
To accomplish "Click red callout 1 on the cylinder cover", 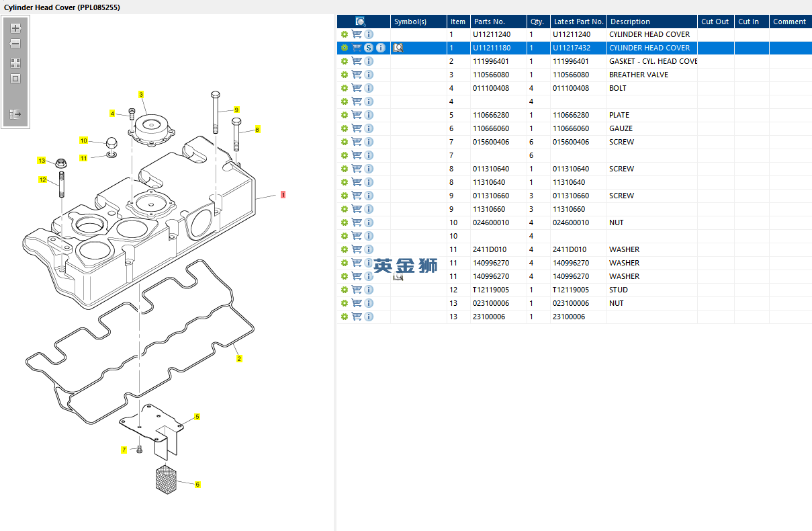I will click(x=283, y=195).
